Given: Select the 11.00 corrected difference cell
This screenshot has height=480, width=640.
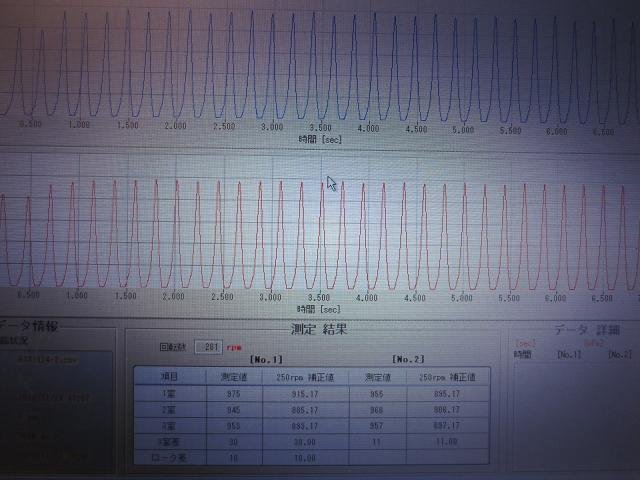Looking at the screenshot, I should 447,442.
